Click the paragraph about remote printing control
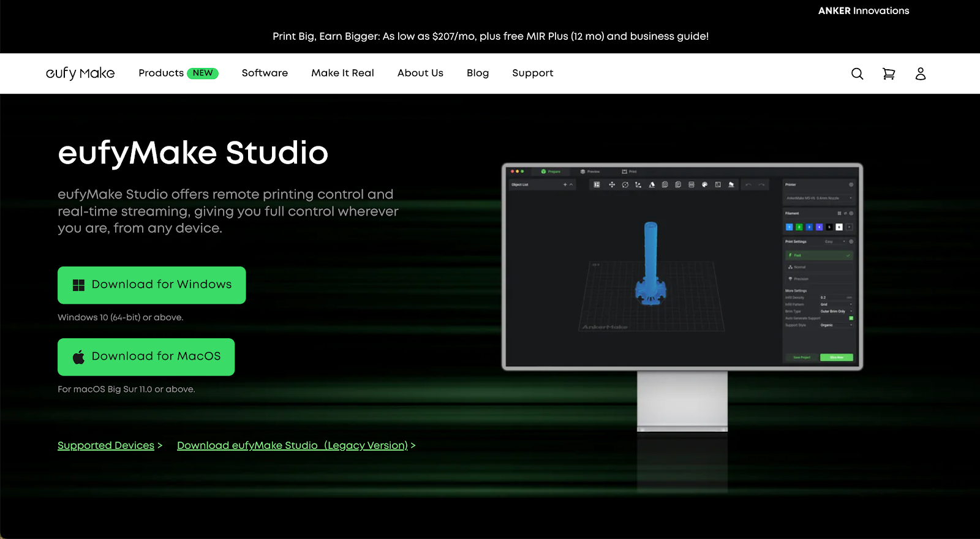This screenshot has height=539, width=980. tap(228, 211)
